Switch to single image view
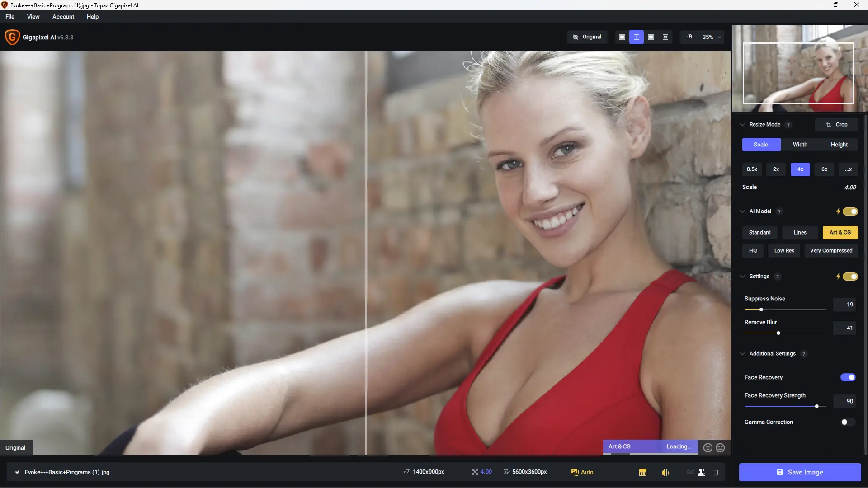The height and width of the screenshot is (488, 868). point(622,37)
